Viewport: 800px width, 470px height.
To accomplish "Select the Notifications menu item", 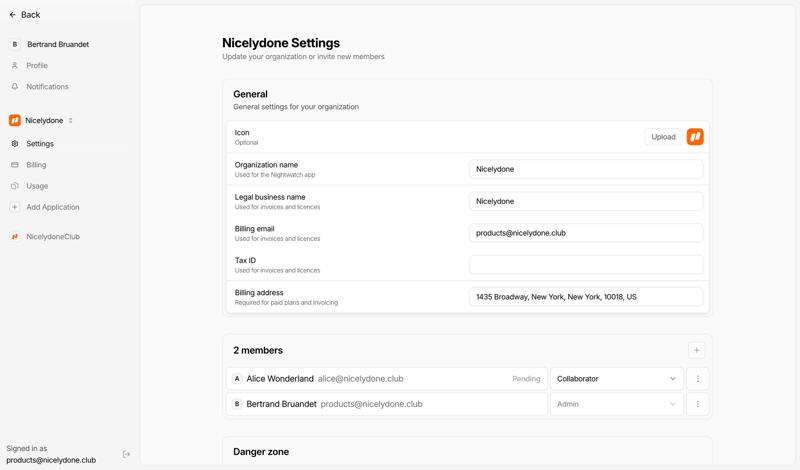I will click(x=47, y=87).
